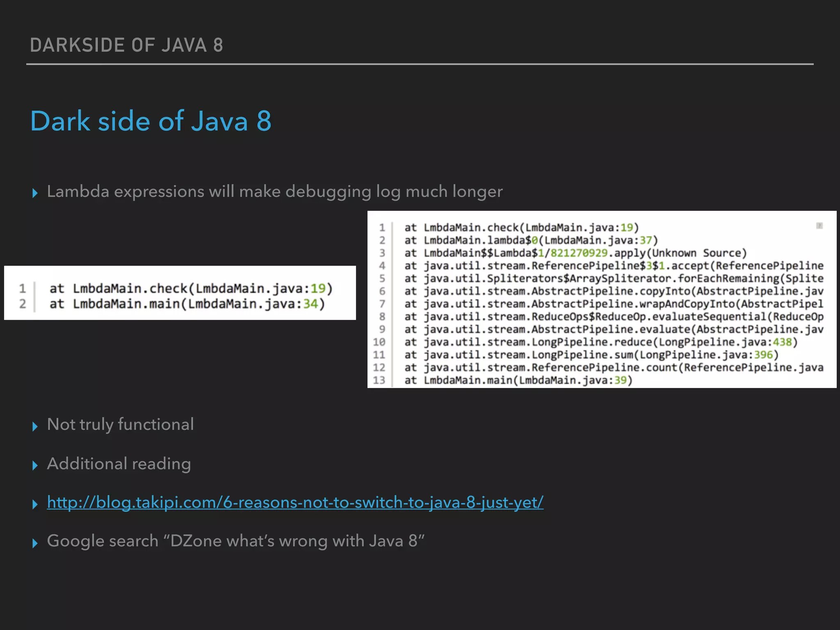Select the 'DARKSIDE OF JAVA 8' header text

[127, 45]
